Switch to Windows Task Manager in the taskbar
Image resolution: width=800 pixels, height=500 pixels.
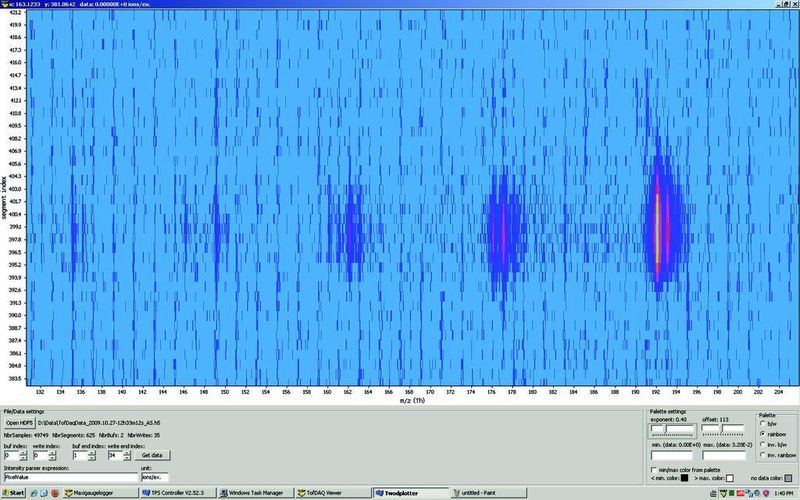coord(256,493)
